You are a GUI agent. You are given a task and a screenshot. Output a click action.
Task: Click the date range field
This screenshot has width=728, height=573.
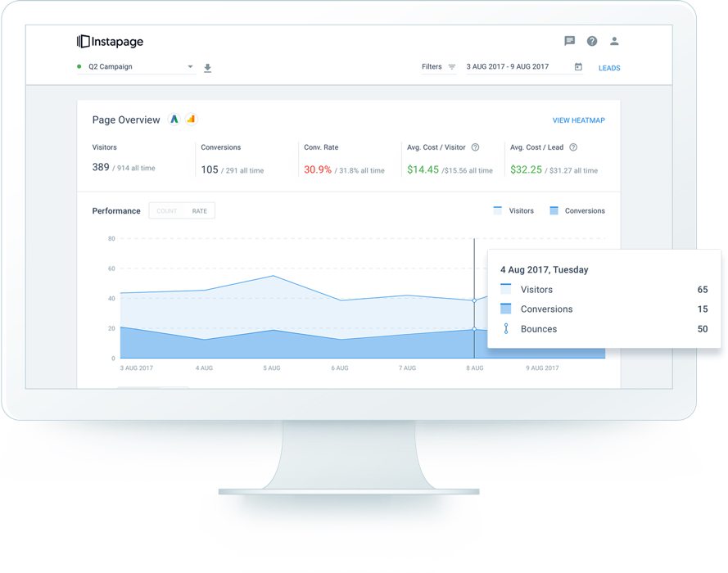[x=508, y=66]
